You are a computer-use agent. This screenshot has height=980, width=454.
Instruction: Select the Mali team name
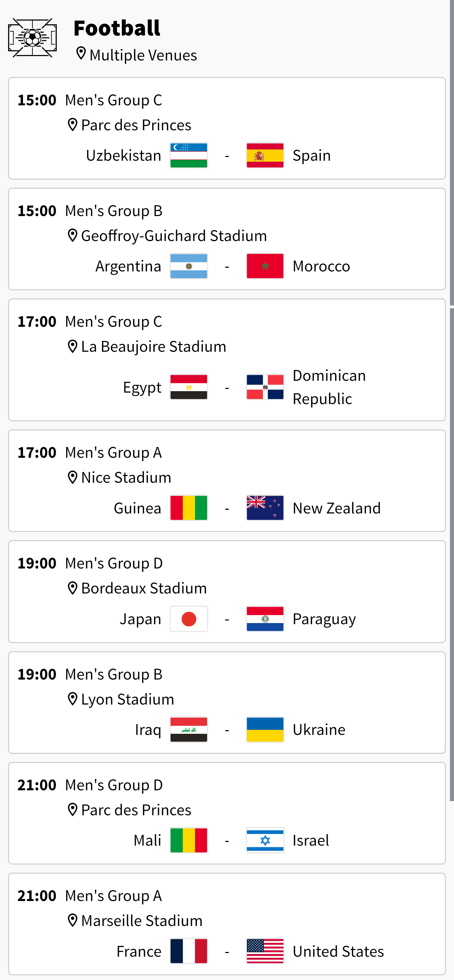(x=147, y=840)
